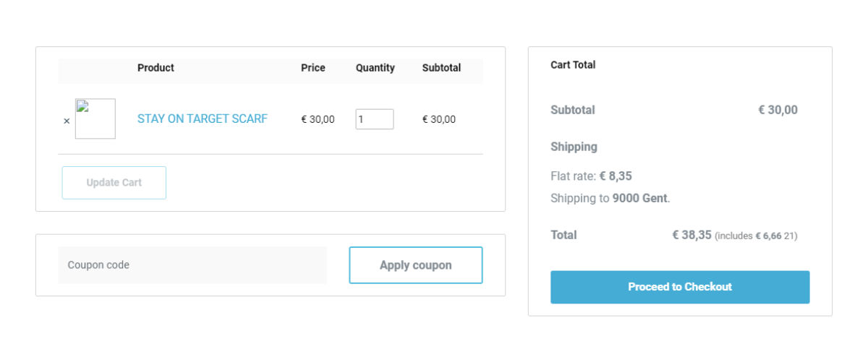Click the Quantity column header
Viewport: 868px width, 357px height.
[375, 68]
